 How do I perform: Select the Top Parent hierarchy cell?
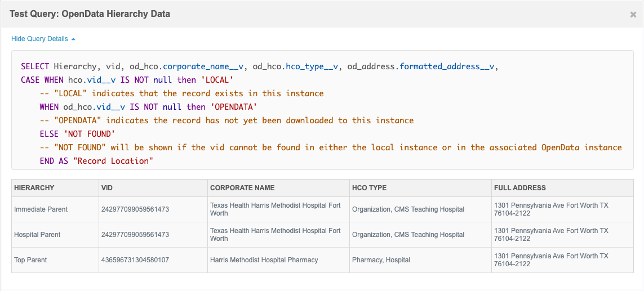[x=30, y=260]
